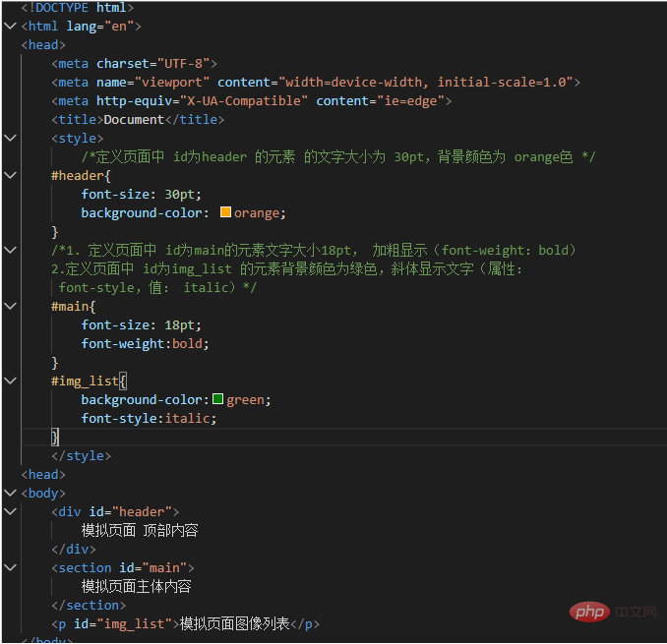Click the "font-size: 30pt;" line
Screen dimensions: 667x644
click(142, 195)
